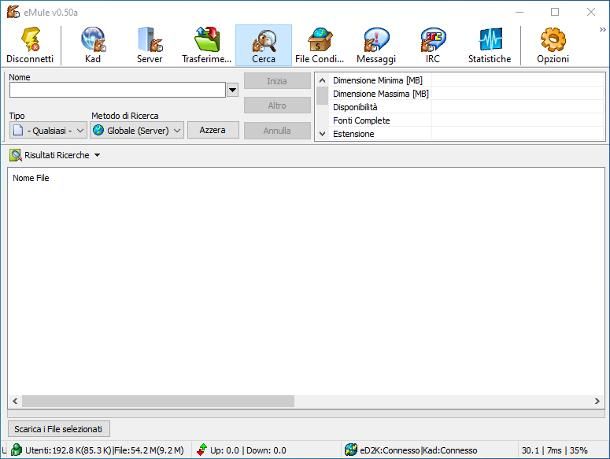The image size is (610, 459).
Task: Click the Disconnetti lightning icon
Action: click(x=30, y=39)
